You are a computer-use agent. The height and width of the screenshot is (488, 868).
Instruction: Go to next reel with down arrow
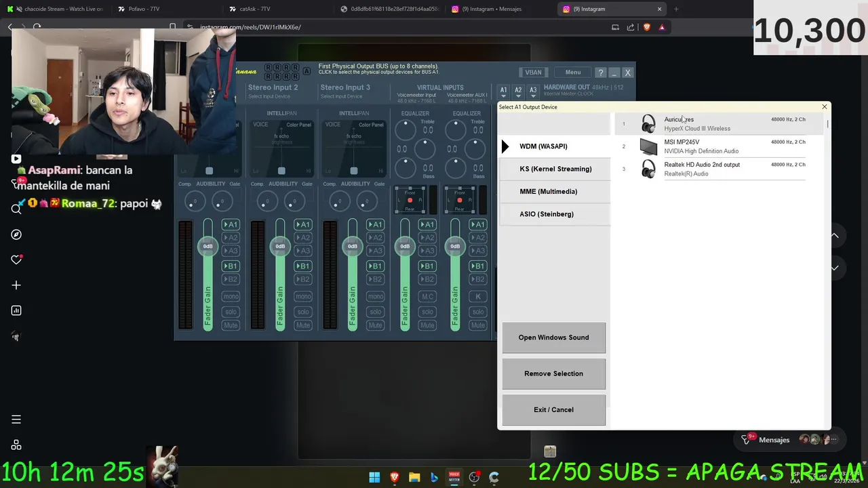tap(835, 268)
